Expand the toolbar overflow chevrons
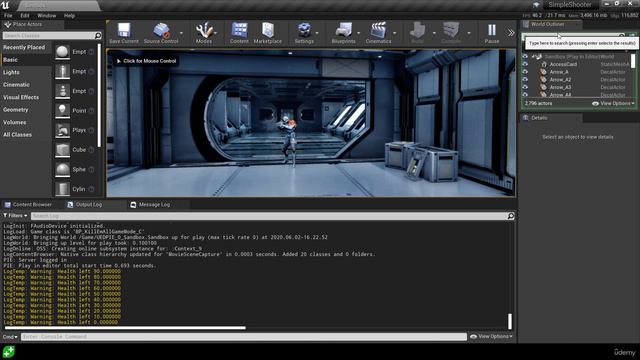Screen dimensions: 640x360 (511, 33)
